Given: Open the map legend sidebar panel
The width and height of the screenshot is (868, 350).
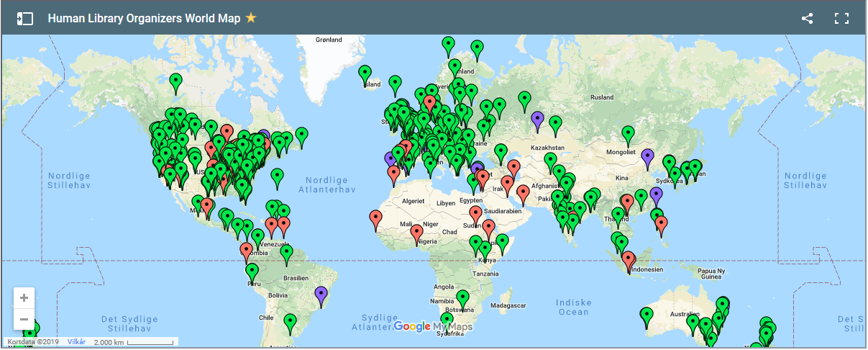Looking at the screenshot, I should 25,18.
